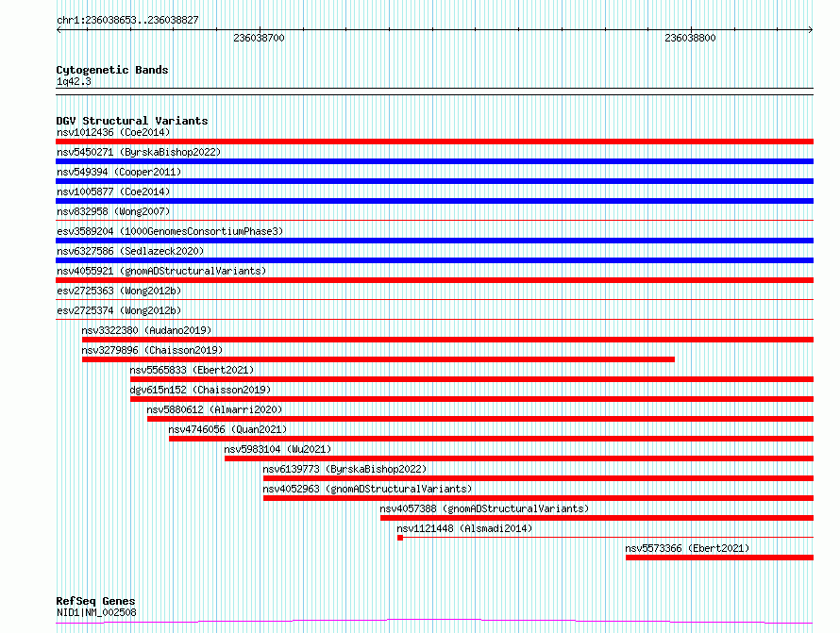Click the red bar under nsv4057388 (gnomADStructuralVariants)
The image size is (840, 633).
coord(596,518)
